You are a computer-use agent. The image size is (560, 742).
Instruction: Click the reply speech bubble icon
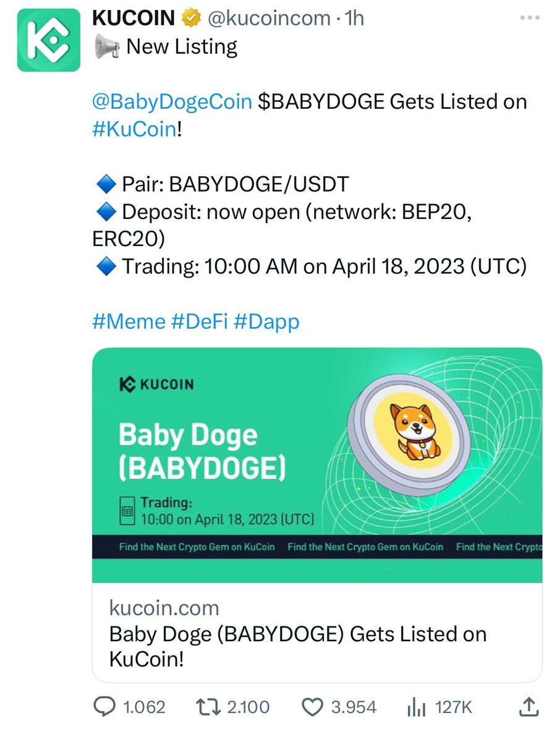pyautogui.click(x=103, y=707)
